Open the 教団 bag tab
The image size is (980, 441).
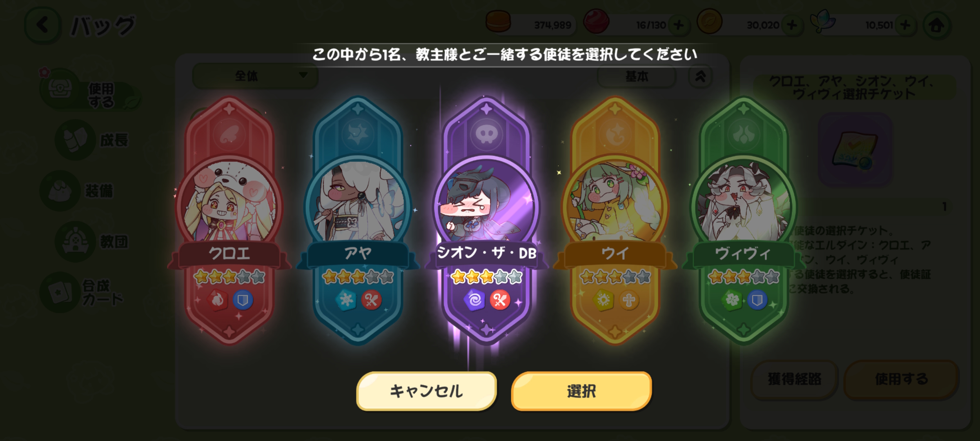(x=93, y=242)
